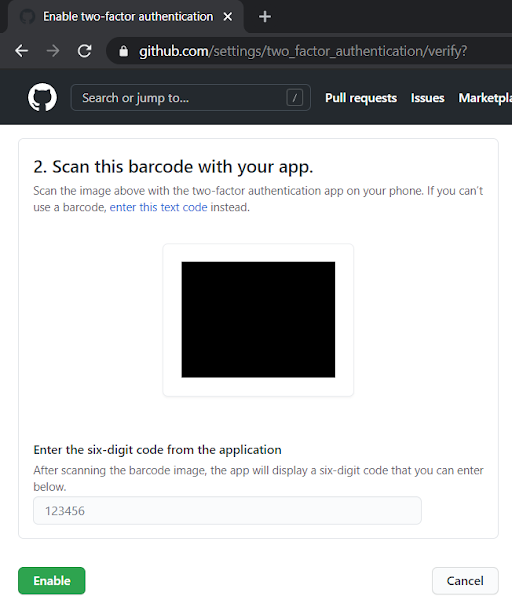The height and width of the screenshot is (600, 512).
Task: Select the Enable two-factor authentication tab
Action: pyautogui.click(x=126, y=16)
